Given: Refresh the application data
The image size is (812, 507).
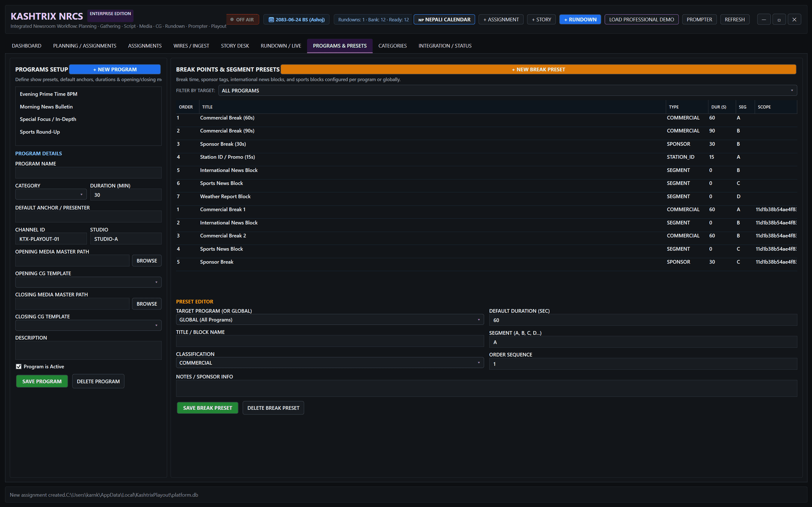Looking at the screenshot, I should coord(735,19).
